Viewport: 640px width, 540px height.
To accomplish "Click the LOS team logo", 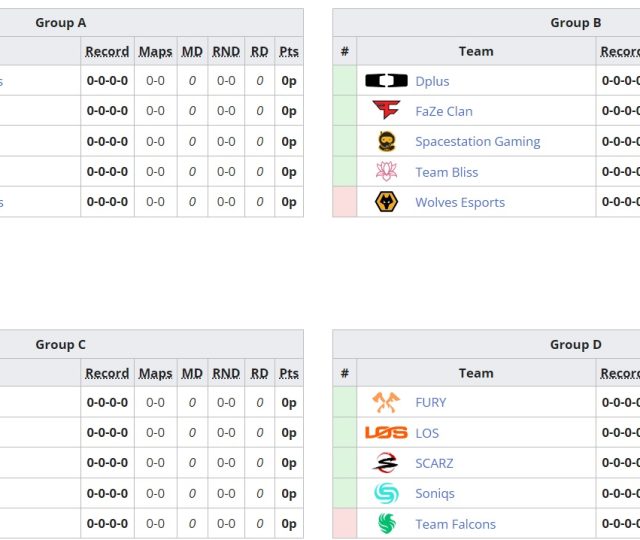I will [386, 433].
